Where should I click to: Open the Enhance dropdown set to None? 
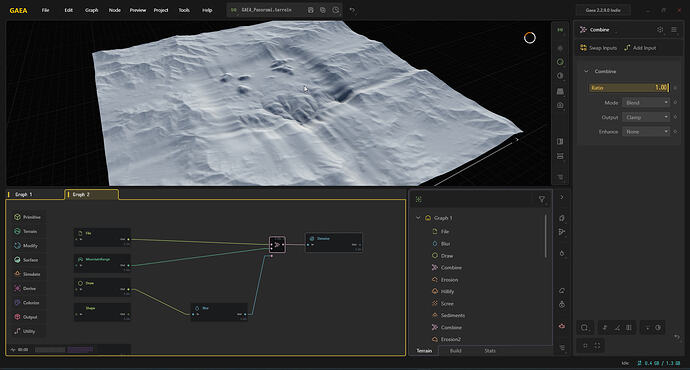tap(646, 132)
